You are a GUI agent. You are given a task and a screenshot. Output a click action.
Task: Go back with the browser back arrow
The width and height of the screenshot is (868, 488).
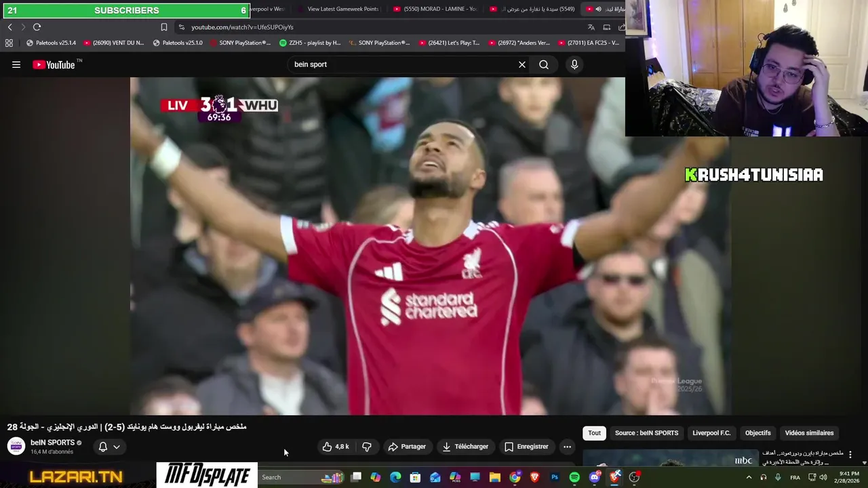9,27
